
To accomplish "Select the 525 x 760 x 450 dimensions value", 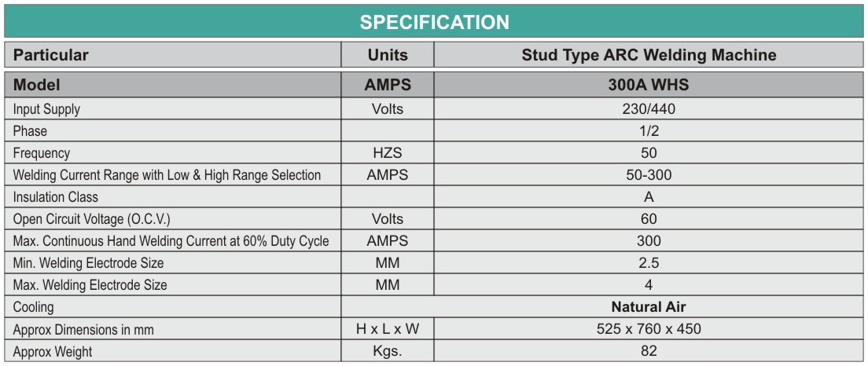I will pyautogui.click(x=649, y=329).
